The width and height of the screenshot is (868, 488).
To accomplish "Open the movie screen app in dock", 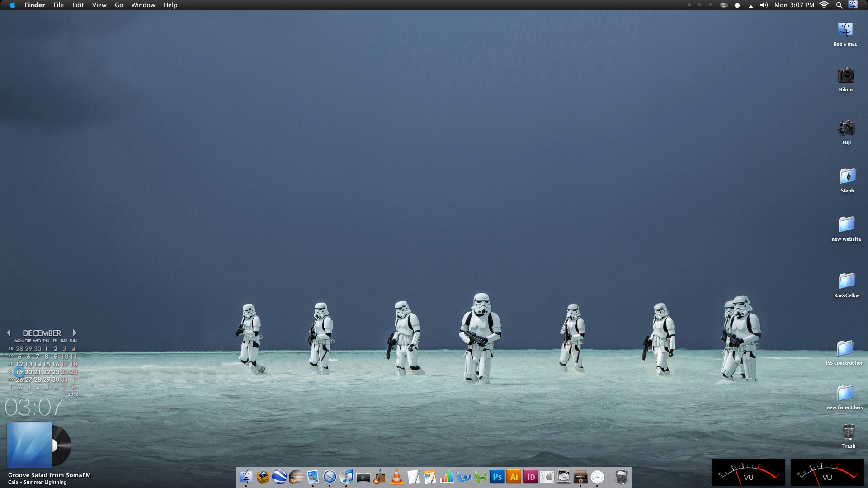I will click(363, 477).
